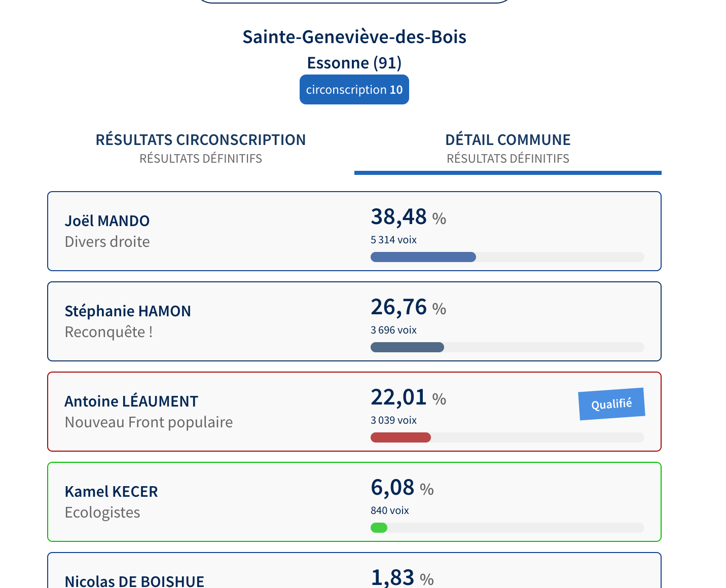
Task: Click Kamel KECER candidate name
Action: [112, 492]
